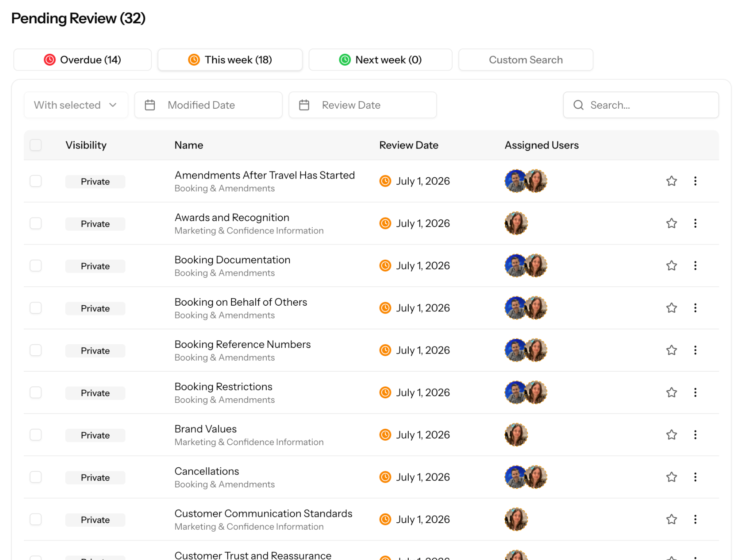The width and height of the screenshot is (746, 560).
Task: Open more options for Awards and Recognition
Action: pos(695,223)
